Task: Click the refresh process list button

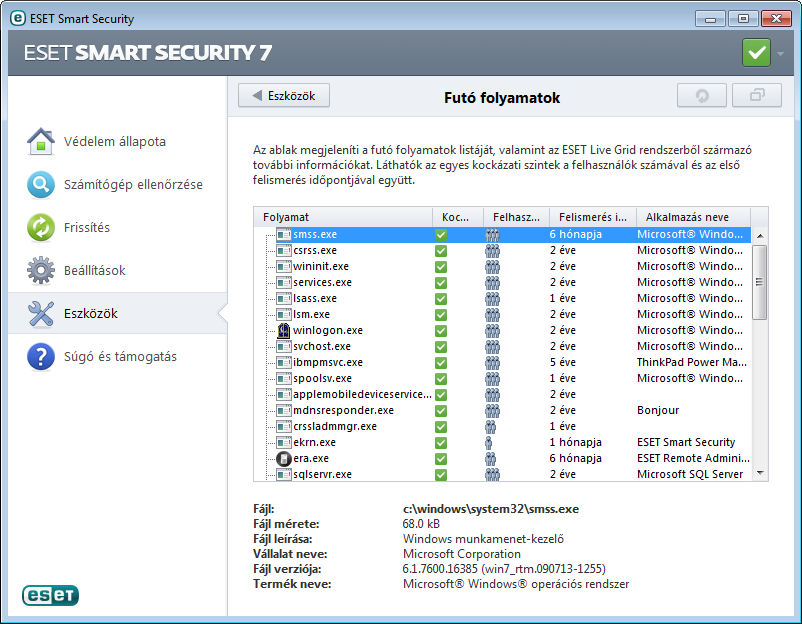Action: click(x=702, y=96)
